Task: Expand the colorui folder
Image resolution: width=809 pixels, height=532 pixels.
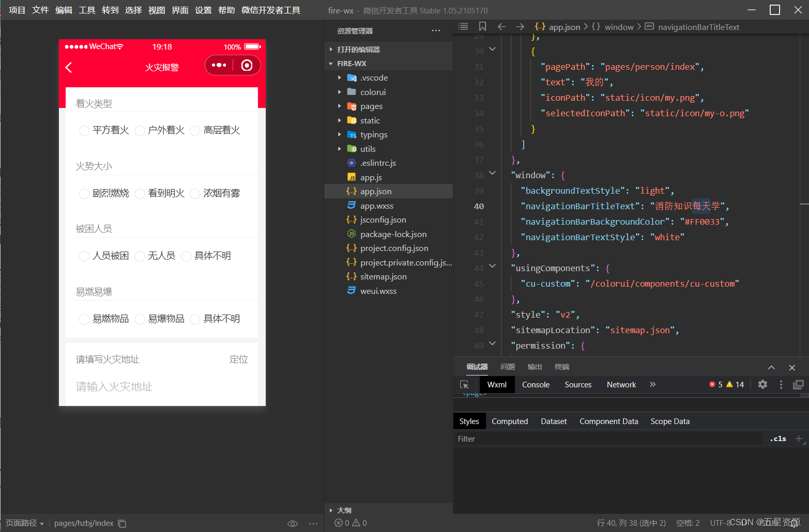Action: click(388, 92)
